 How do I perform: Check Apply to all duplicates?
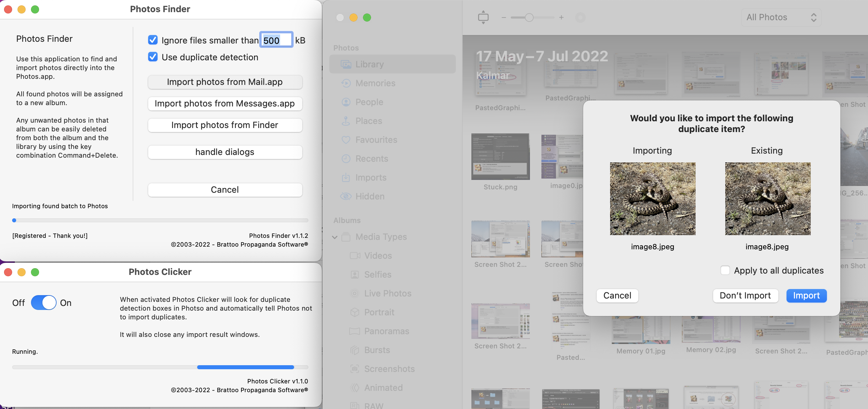pyautogui.click(x=725, y=271)
